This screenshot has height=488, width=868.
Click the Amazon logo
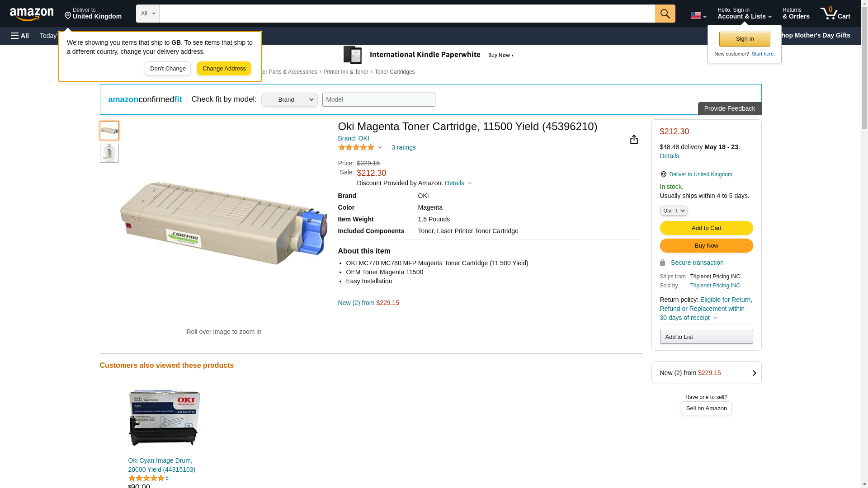(x=32, y=14)
